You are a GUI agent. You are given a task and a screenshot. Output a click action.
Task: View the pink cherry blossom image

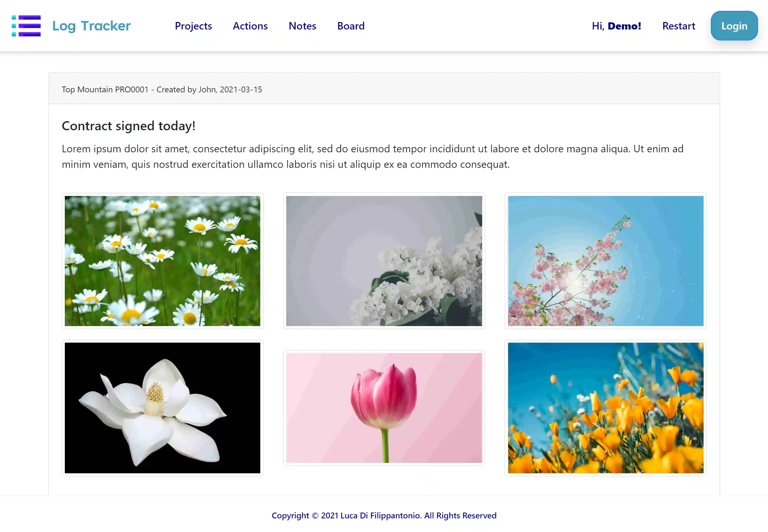point(605,261)
